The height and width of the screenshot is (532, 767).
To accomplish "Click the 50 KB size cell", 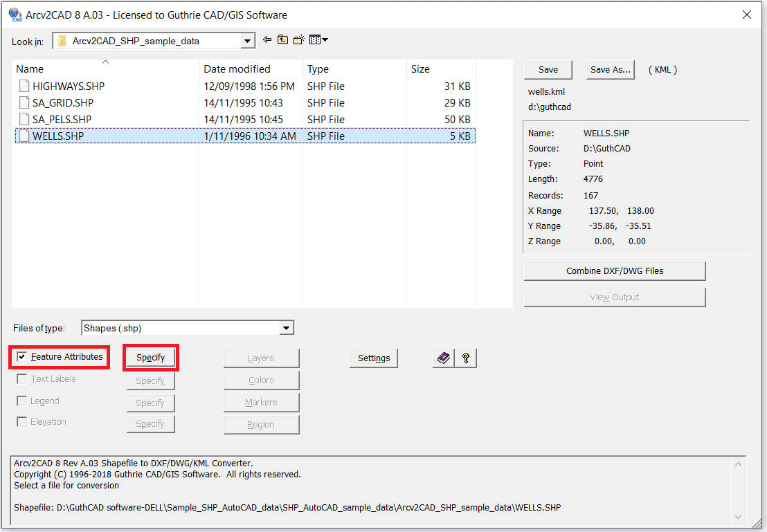I will 458,119.
